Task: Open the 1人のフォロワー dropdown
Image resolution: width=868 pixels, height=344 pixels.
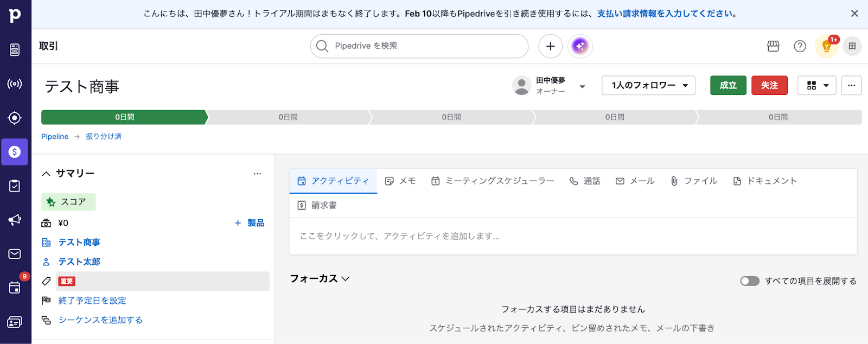Action: point(648,85)
